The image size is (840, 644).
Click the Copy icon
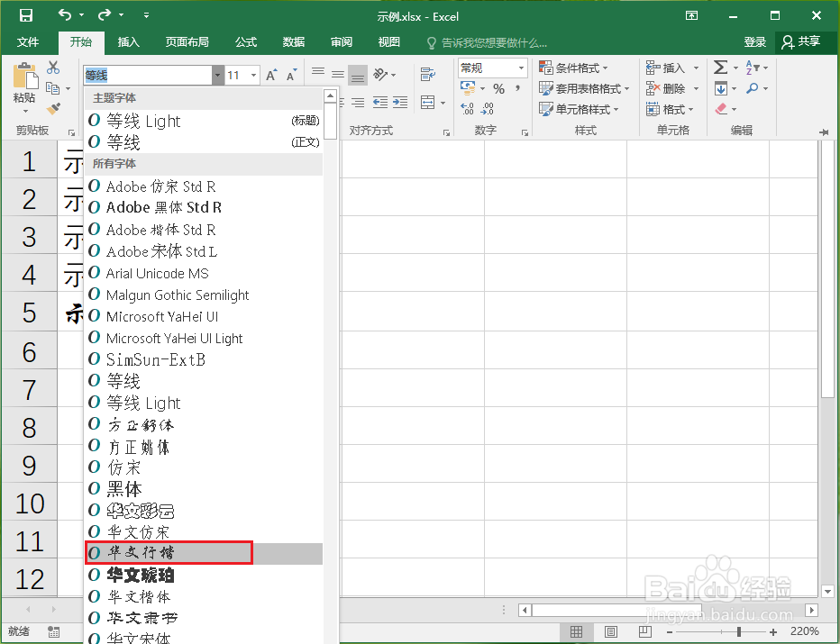[53, 87]
